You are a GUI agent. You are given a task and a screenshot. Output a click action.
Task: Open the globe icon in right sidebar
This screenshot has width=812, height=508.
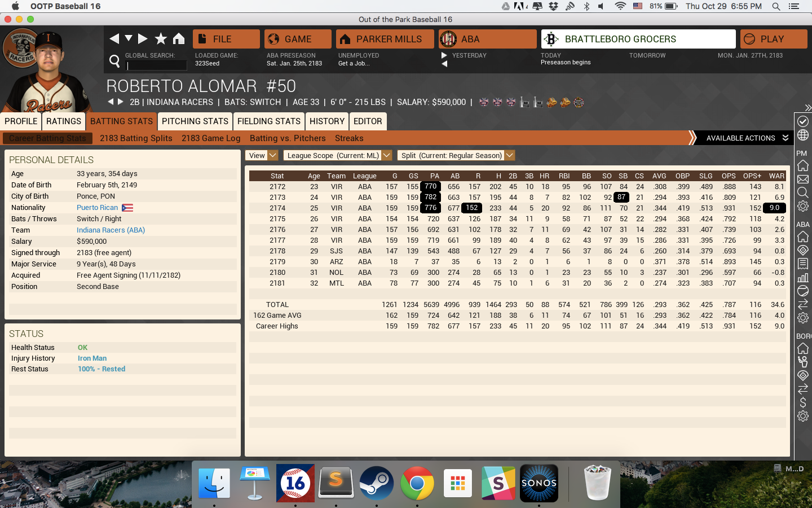tap(803, 135)
